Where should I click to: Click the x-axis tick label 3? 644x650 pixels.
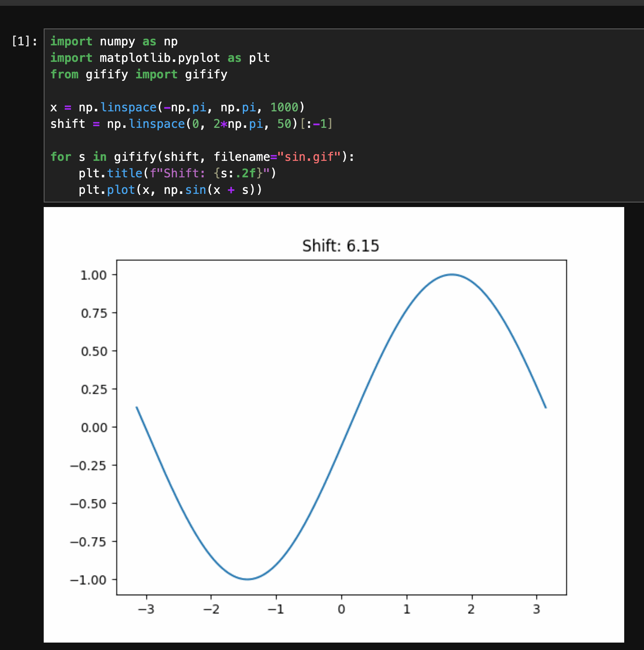536,609
